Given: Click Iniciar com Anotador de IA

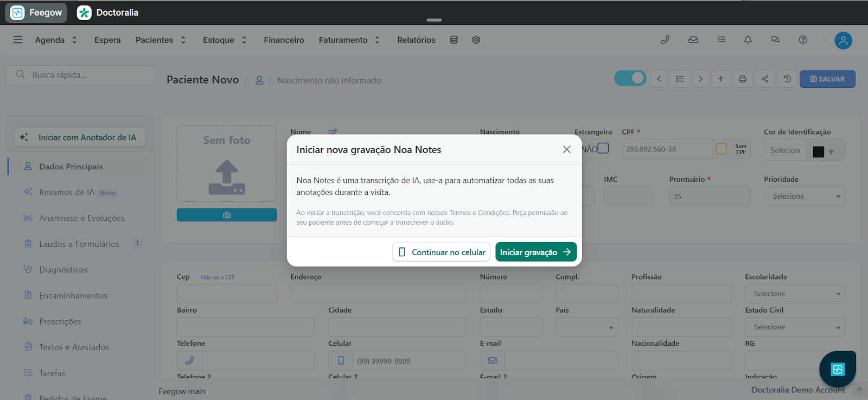Looking at the screenshot, I should click(80, 137).
